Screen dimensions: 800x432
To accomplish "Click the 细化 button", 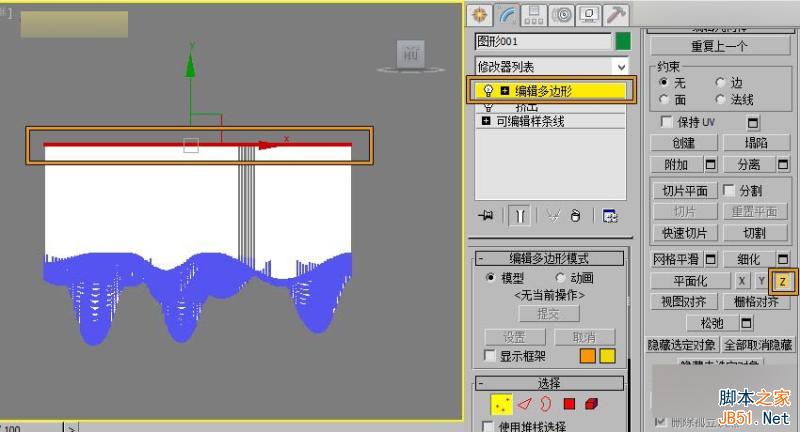I will point(749,259).
